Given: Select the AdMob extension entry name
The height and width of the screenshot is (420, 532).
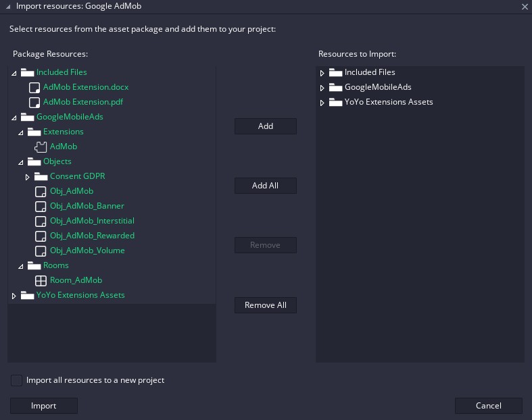Looking at the screenshot, I should (x=64, y=147).
